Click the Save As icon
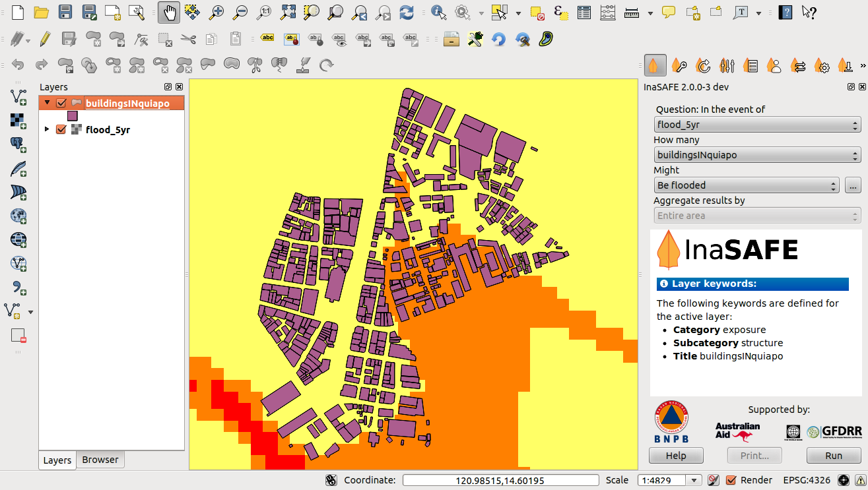The image size is (868, 490). click(x=89, y=12)
